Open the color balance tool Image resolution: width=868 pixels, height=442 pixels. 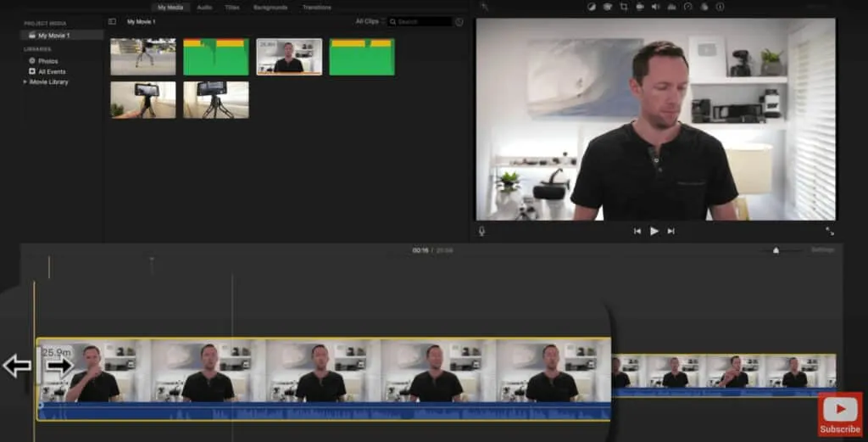coord(592,7)
